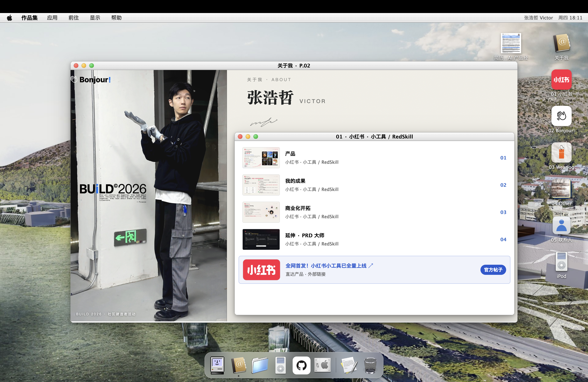
Task: Open the 02 Bonjour! waving hand icon
Action: click(561, 116)
